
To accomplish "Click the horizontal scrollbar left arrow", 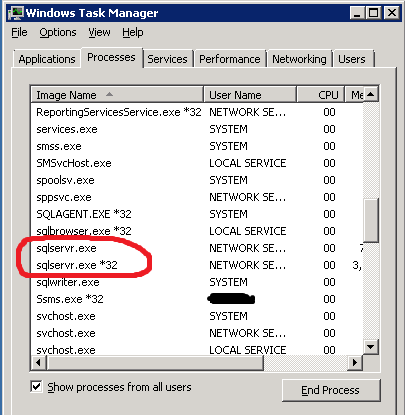I will tap(39, 362).
